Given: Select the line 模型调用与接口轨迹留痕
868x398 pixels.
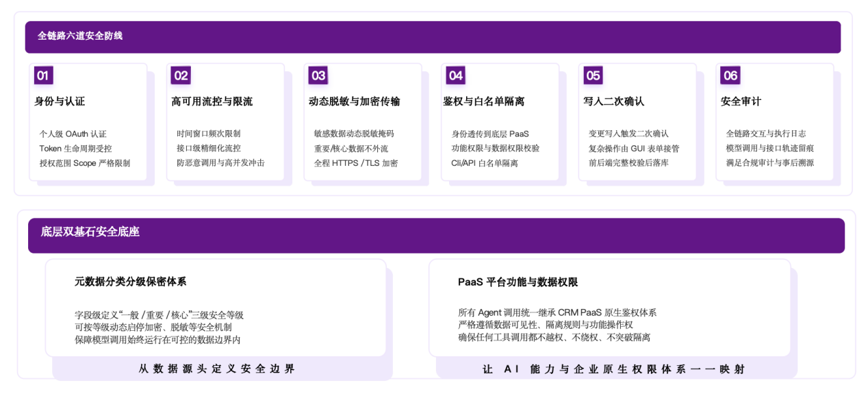Looking at the screenshot, I should pyautogui.click(x=770, y=148).
